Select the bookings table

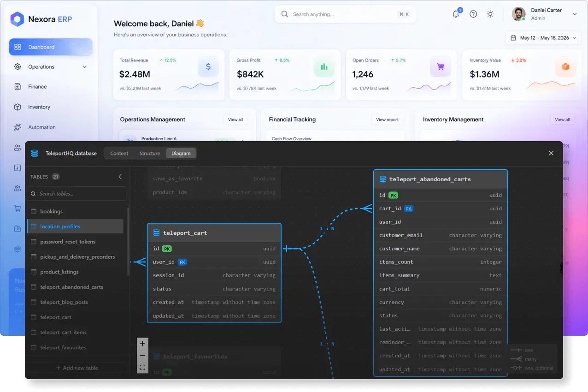coord(75,211)
